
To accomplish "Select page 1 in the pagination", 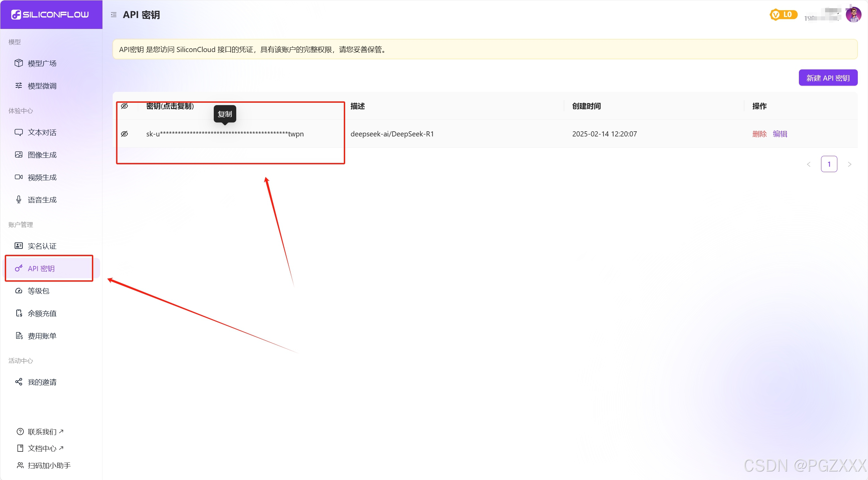I will point(829,164).
